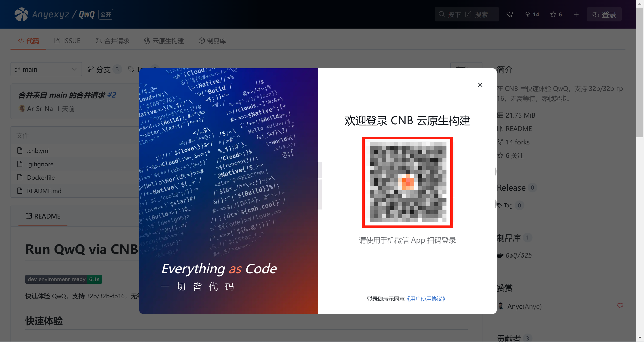This screenshot has width=644, height=342.
Task: Open the .cnb.yml file
Action: (x=38, y=151)
